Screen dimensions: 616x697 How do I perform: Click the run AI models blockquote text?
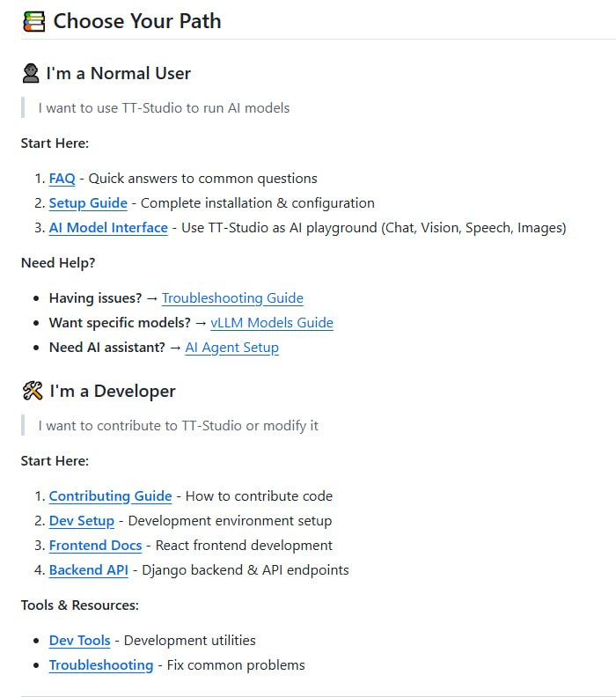click(x=164, y=108)
